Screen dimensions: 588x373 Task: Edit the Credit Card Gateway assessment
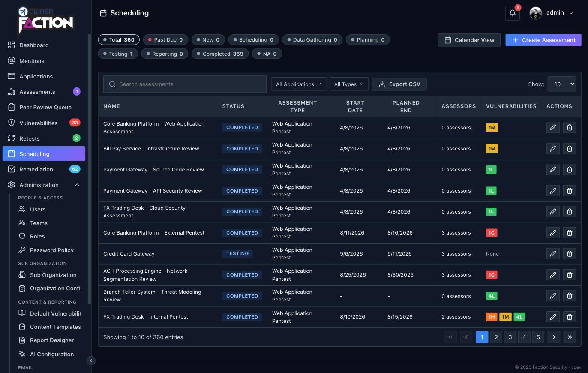[x=553, y=254]
